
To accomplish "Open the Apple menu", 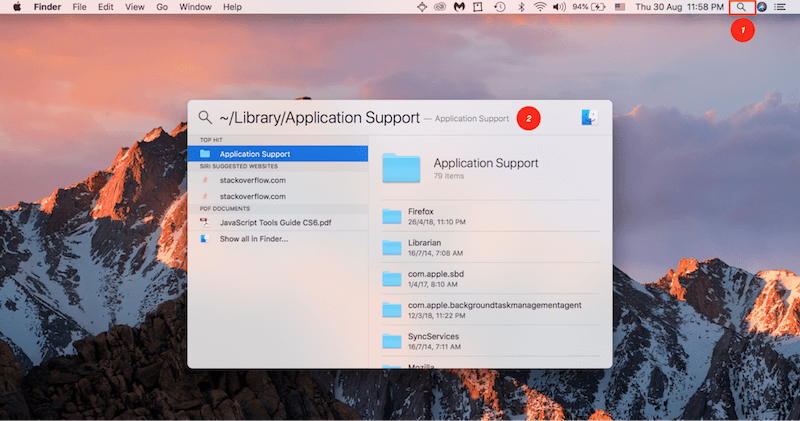I will click(x=17, y=7).
